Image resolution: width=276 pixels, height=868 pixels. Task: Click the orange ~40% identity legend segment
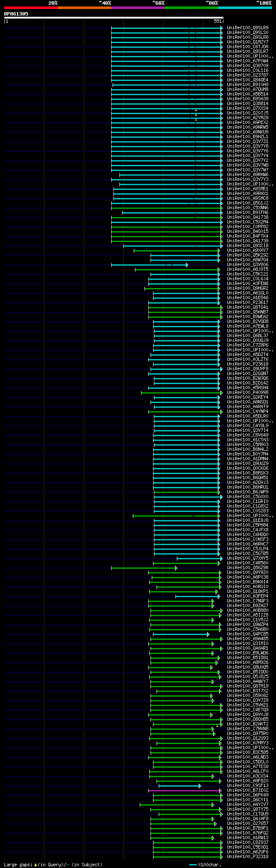pyautogui.click(x=84, y=8)
